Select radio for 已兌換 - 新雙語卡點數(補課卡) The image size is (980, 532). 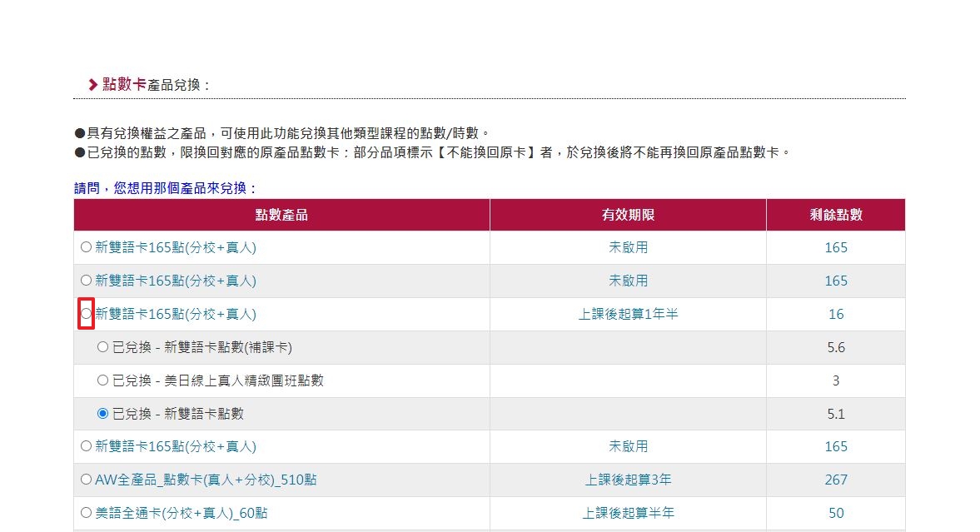103,347
